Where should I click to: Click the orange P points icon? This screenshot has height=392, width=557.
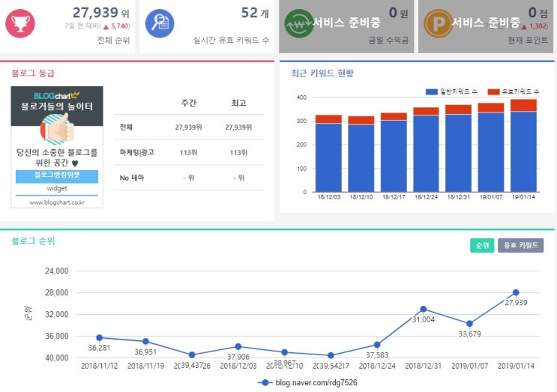tap(439, 24)
